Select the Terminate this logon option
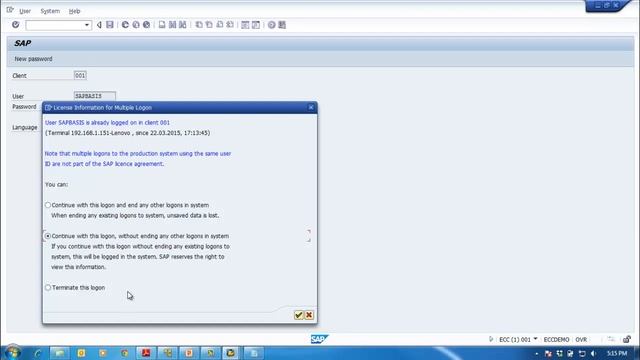The height and width of the screenshot is (360, 640). pyautogui.click(x=48, y=287)
